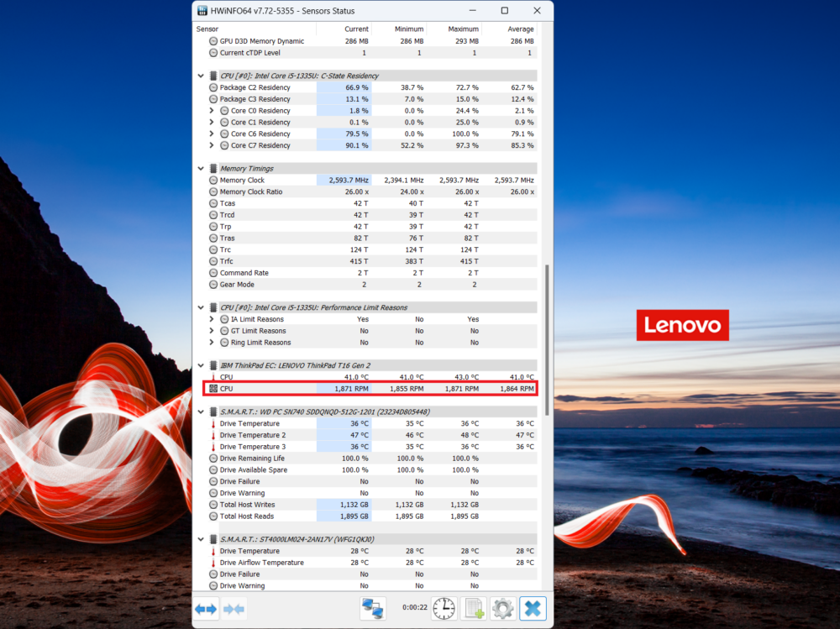The image size is (840, 629).
Task: Open the HWiNFO settings gear icon
Action: (504, 608)
